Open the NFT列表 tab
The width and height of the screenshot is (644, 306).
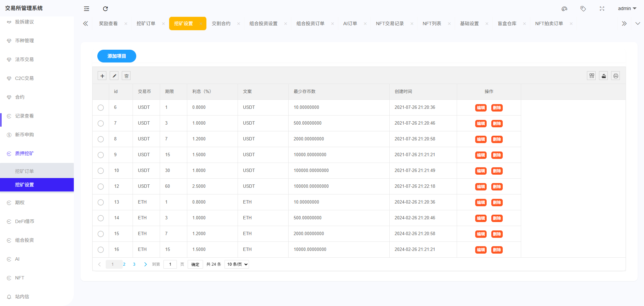pyautogui.click(x=432, y=23)
